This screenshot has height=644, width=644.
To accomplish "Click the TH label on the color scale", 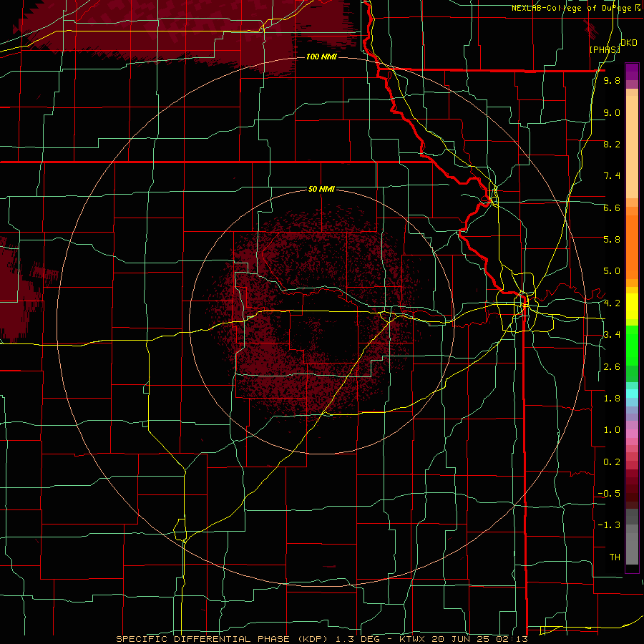I will point(615,557).
